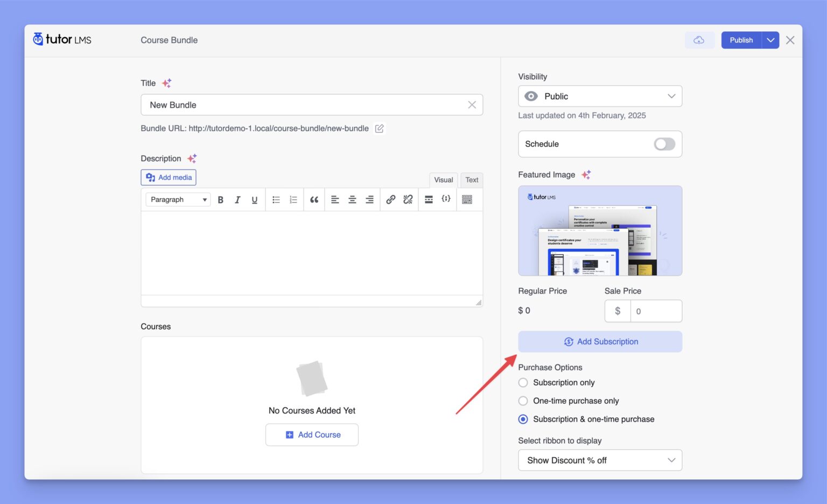The width and height of the screenshot is (827, 504).
Task: Click the Add Subscription button
Action: click(x=600, y=342)
